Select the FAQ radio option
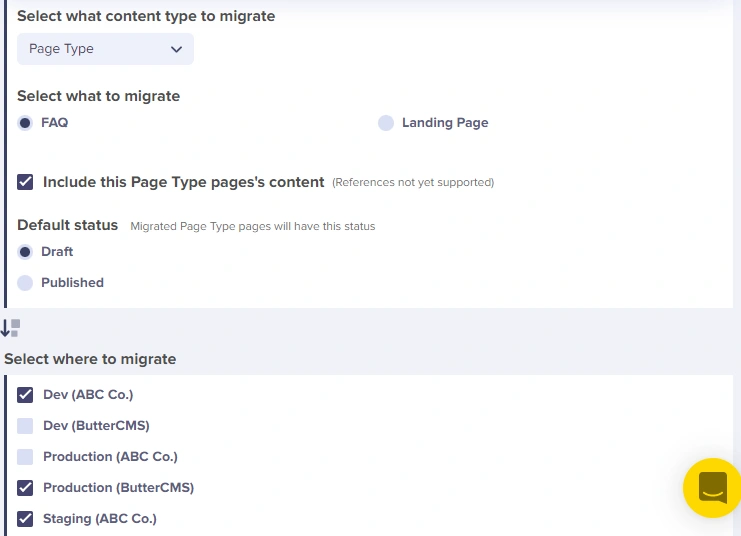 [x=26, y=123]
